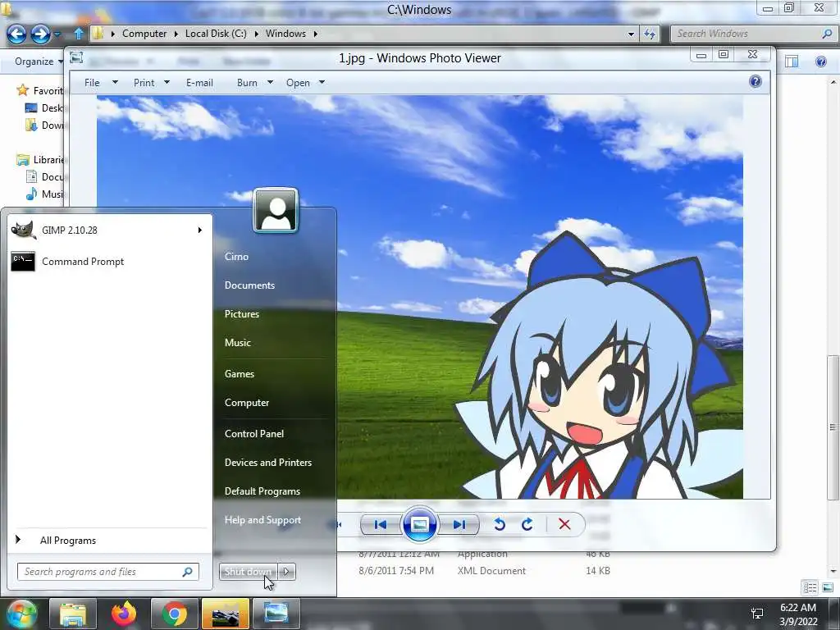Click the highlighted photo app taskbar icon
Image resolution: width=840 pixels, height=630 pixels.
[226, 614]
